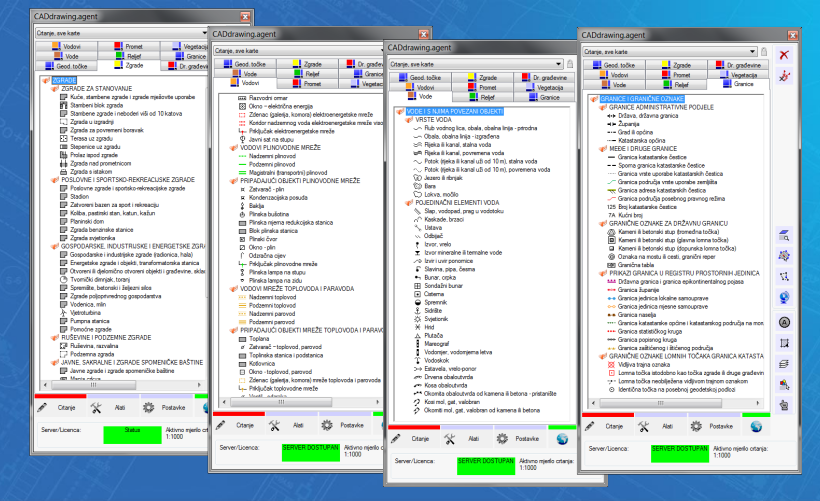Click the square frame icon below the circled A
Viewport: 820px width, 501px height.
[x=784, y=343]
